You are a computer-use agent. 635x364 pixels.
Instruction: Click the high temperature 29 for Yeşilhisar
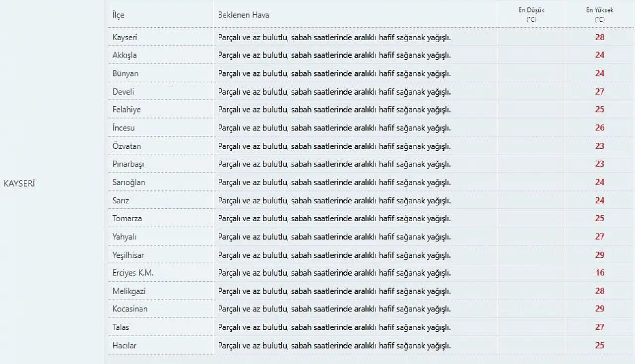(x=600, y=255)
